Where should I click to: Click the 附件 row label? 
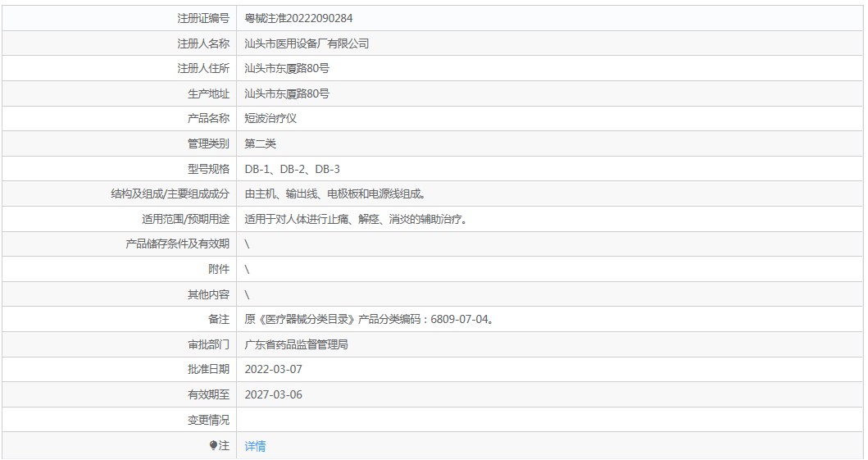(x=219, y=269)
